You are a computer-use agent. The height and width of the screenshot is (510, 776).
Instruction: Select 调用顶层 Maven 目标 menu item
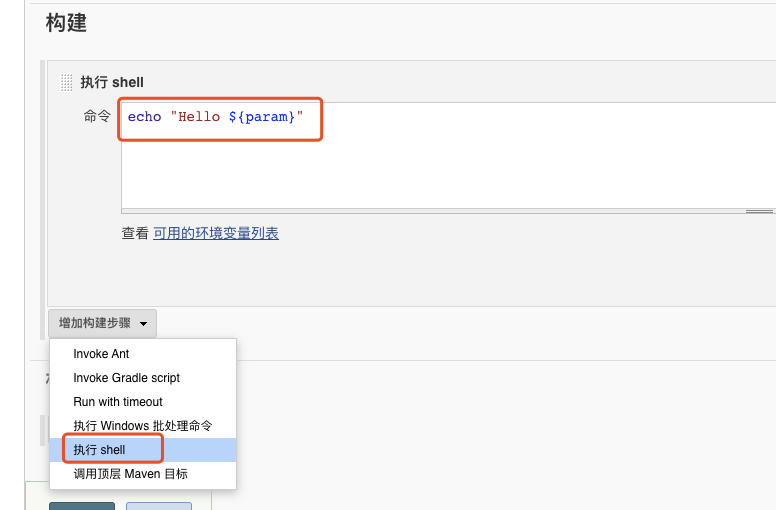(143, 473)
